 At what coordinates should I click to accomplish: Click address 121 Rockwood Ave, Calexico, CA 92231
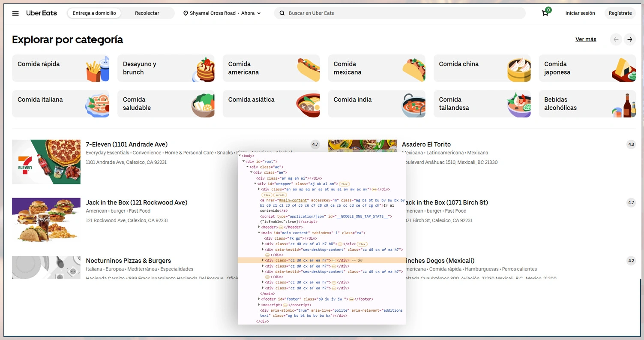(127, 220)
